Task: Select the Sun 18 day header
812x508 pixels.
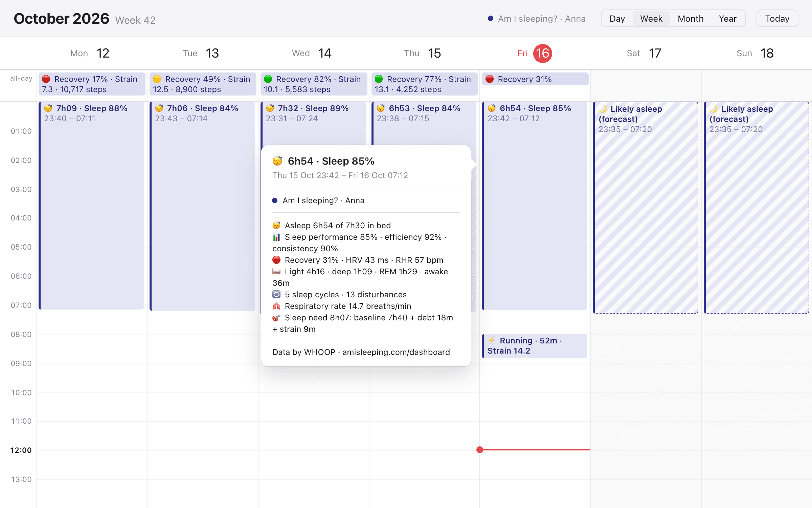Action: pos(755,53)
